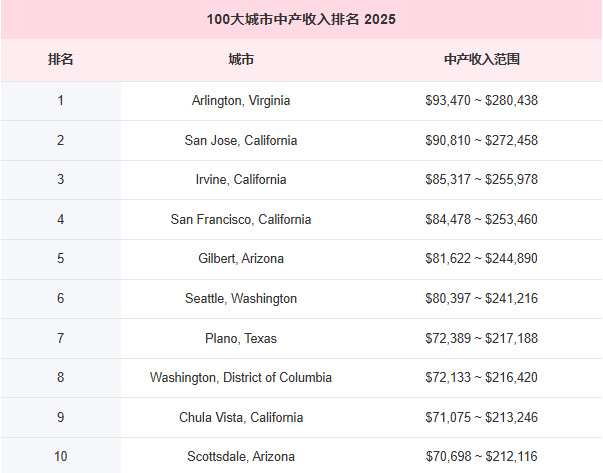Select Washington, District of Columbia cell
Viewport: 603px width, 473px height.
pyautogui.click(x=241, y=378)
